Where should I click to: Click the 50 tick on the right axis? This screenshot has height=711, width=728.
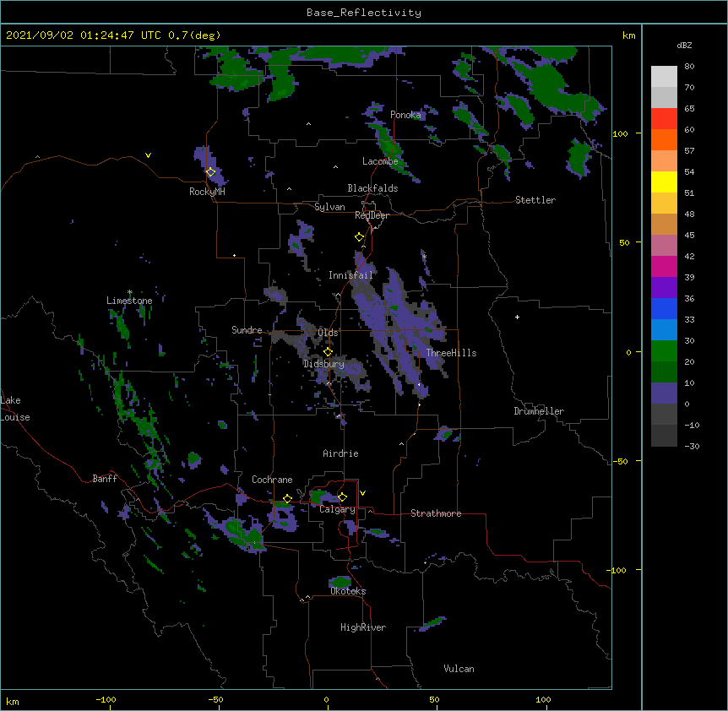(624, 242)
